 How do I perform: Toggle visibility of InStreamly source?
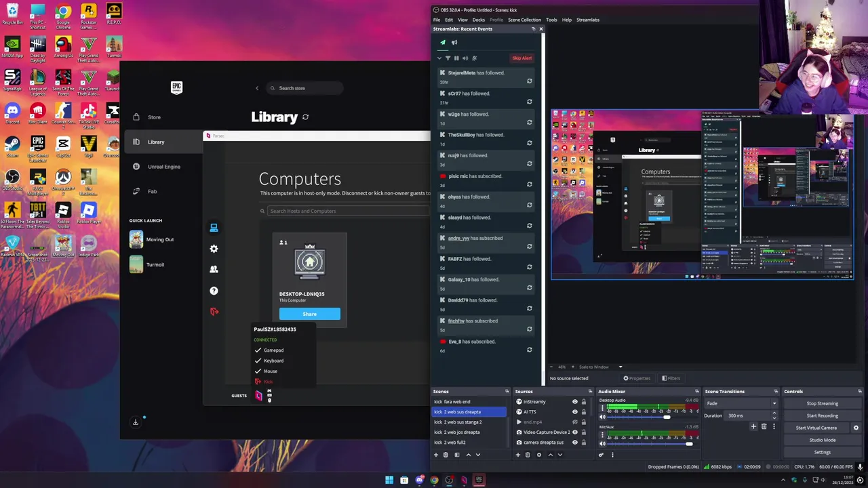point(575,402)
